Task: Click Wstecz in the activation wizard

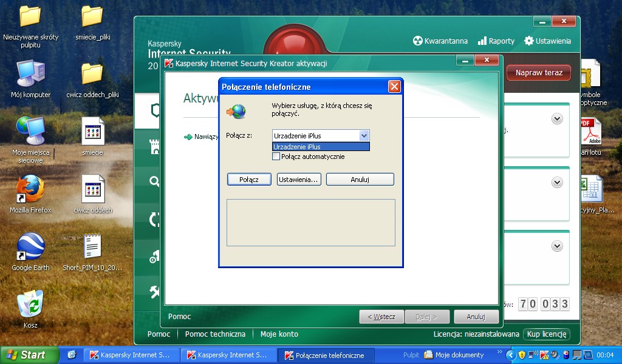Action: point(381,317)
